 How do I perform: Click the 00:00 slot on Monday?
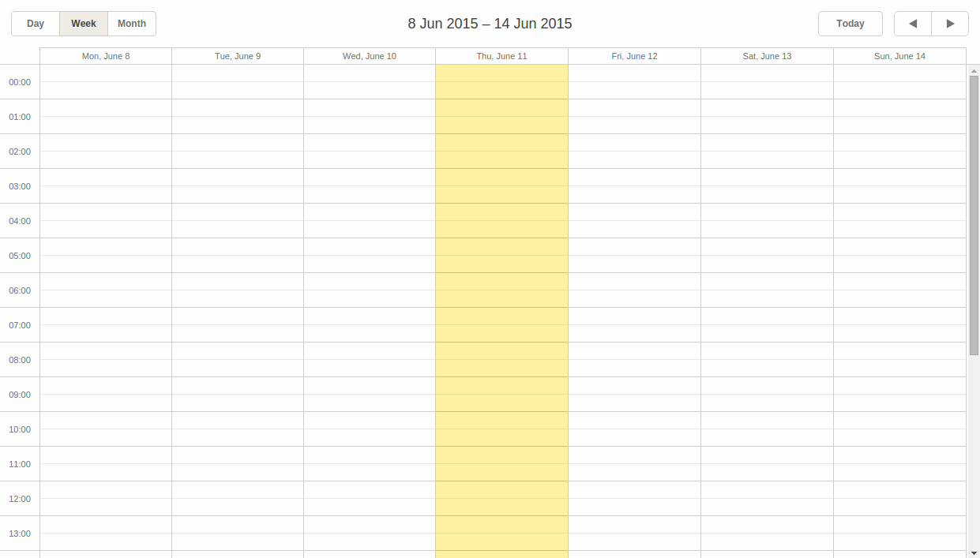click(x=105, y=83)
